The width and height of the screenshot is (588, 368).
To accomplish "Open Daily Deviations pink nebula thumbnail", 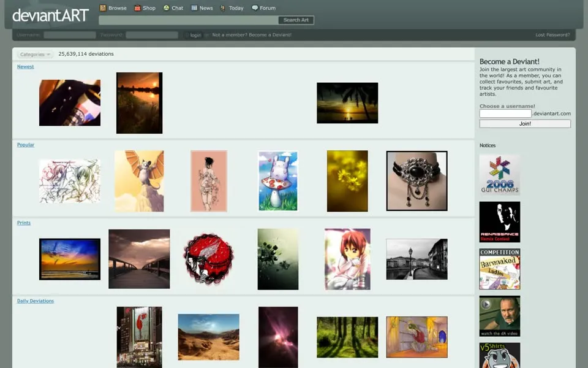I will [278, 337].
